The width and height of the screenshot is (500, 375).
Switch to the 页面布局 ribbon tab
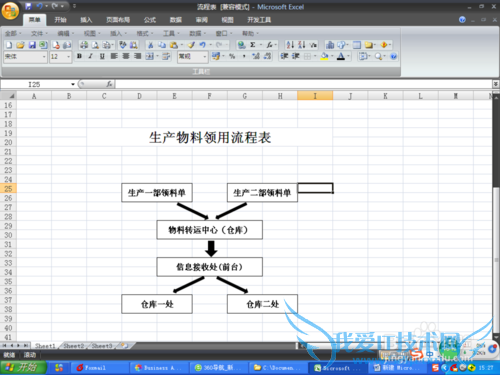click(118, 20)
